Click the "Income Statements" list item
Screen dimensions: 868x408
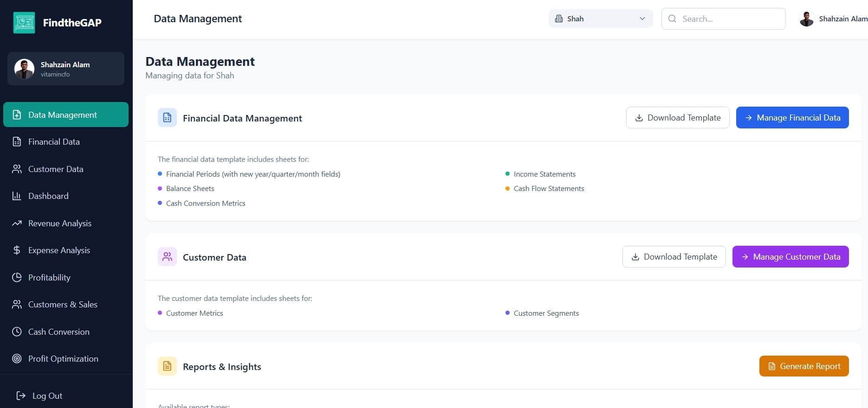pyautogui.click(x=544, y=174)
